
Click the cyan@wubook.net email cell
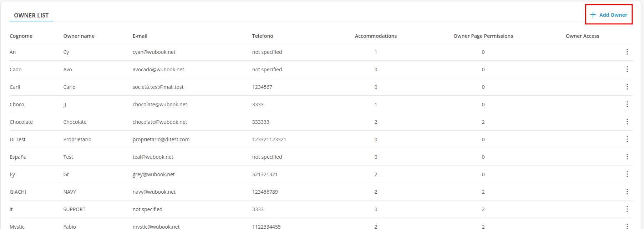[x=154, y=52]
